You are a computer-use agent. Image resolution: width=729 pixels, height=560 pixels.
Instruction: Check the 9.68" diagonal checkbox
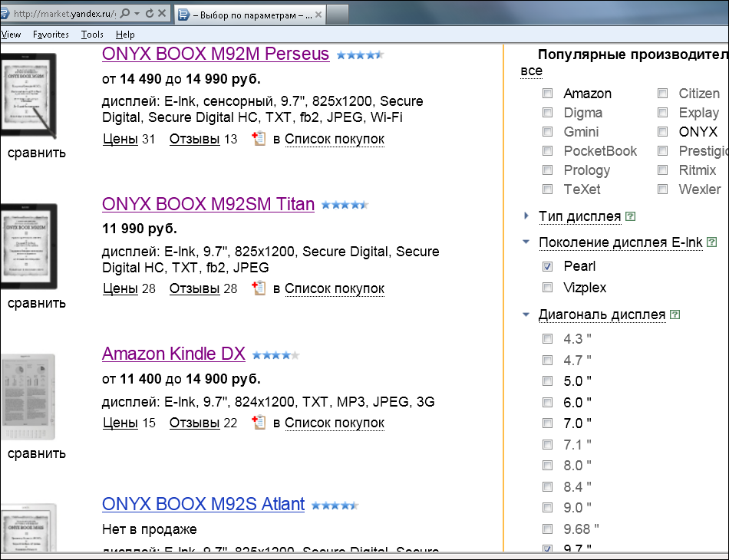(548, 529)
